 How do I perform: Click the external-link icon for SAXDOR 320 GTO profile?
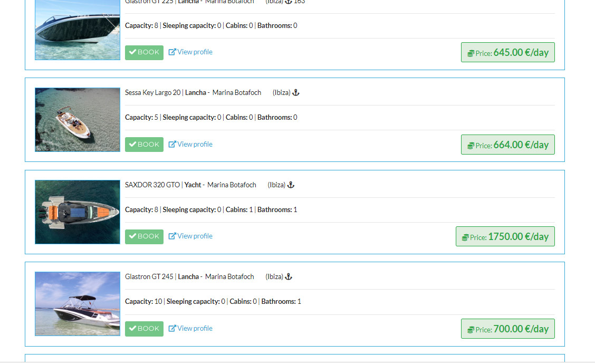(x=172, y=236)
